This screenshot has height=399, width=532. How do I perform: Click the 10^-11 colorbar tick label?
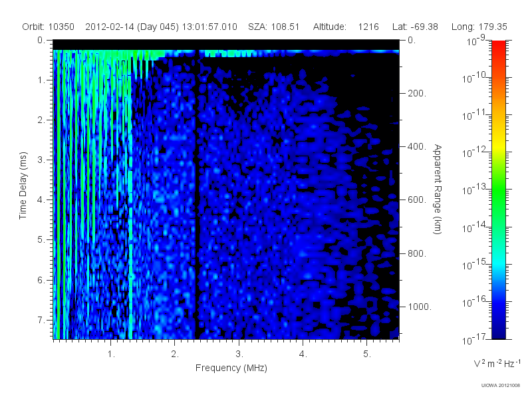pyautogui.click(x=473, y=115)
